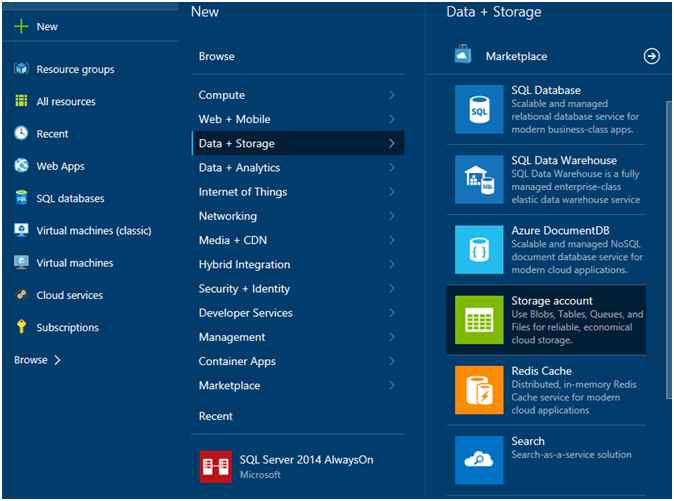Screen dimensions: 674x501
Task: Click the Web Apps sidebar label
Action: [60, 167]
